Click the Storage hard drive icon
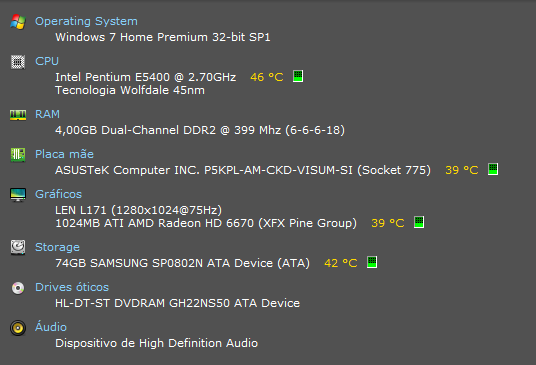The width and height of the screenshot is (536, 365). tap(18, 247)
